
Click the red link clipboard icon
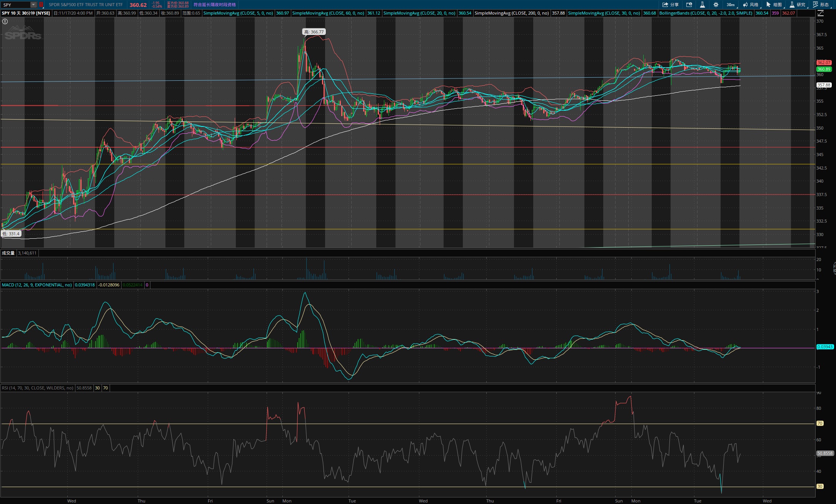(x=41, y=5)
